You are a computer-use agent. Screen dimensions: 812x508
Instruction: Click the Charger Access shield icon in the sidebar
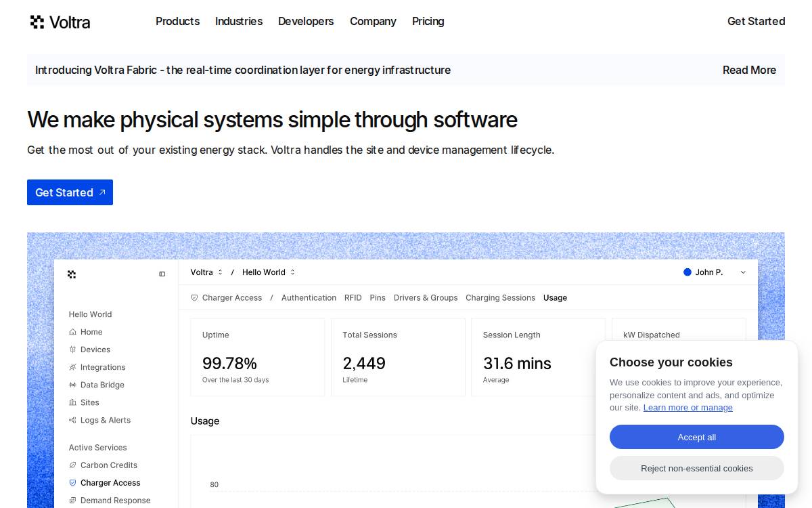pos(72,483)
